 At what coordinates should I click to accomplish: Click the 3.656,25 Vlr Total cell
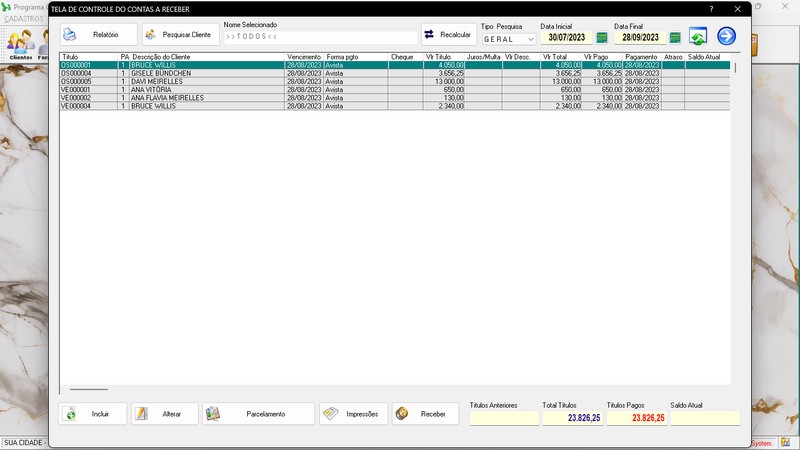point(561,73)
